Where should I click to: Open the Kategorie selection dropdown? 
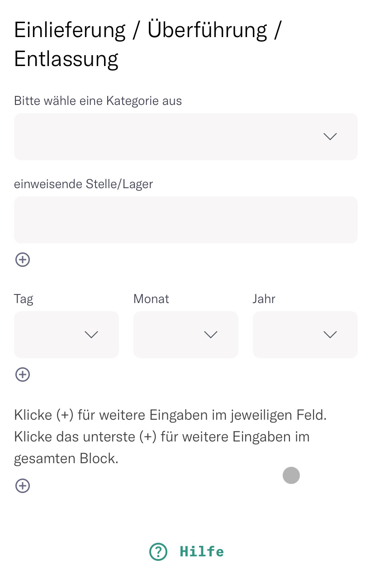(x=186, y=137)
